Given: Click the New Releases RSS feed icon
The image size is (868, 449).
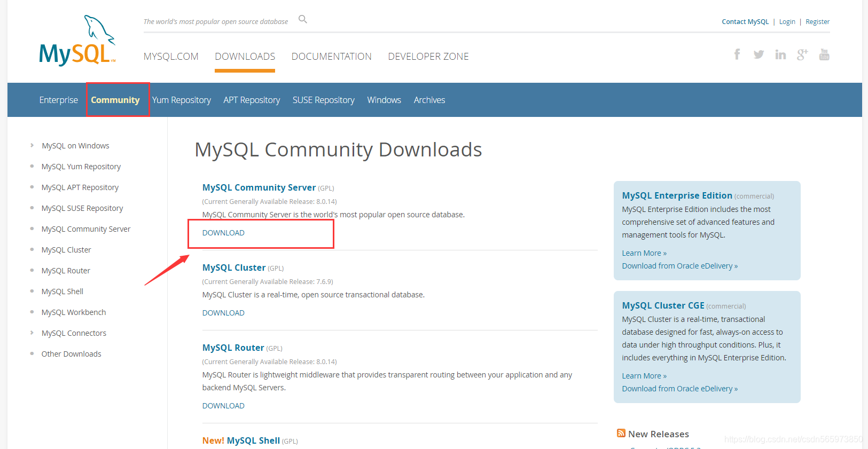Looking at the screenshot, I should point(621,433).
